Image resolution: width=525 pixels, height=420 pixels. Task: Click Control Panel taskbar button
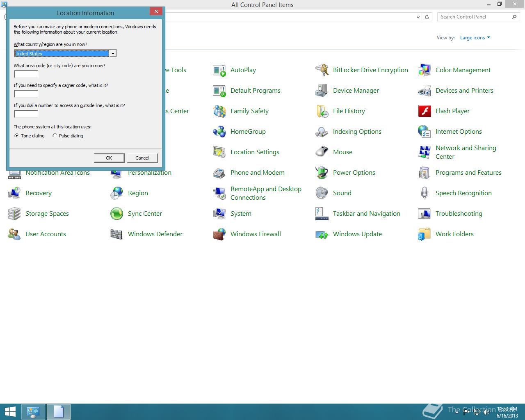click(33, 412)
